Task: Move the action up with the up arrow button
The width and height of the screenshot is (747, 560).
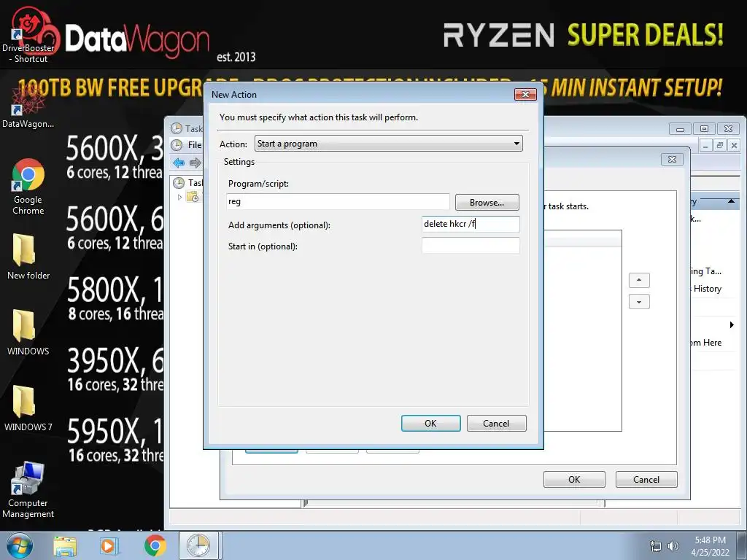Action: [639, 280]
